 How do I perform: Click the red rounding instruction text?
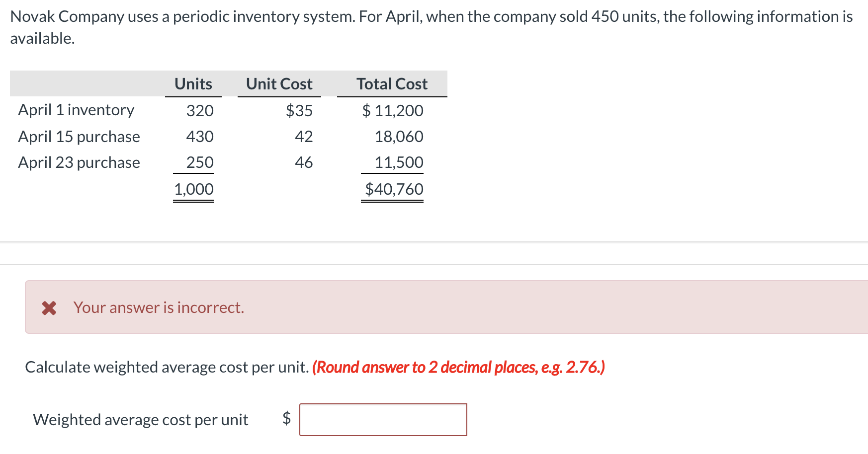tap(458, 367)
